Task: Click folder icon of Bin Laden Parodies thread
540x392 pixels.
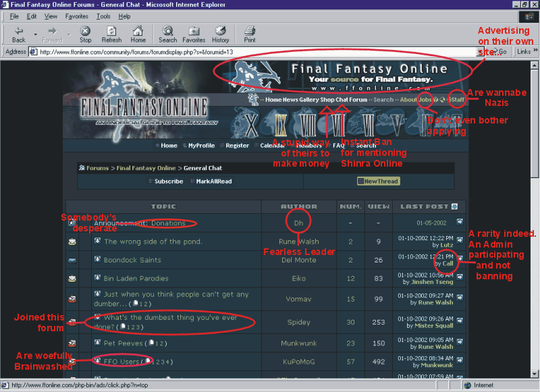Action: [x=72, y=279]
